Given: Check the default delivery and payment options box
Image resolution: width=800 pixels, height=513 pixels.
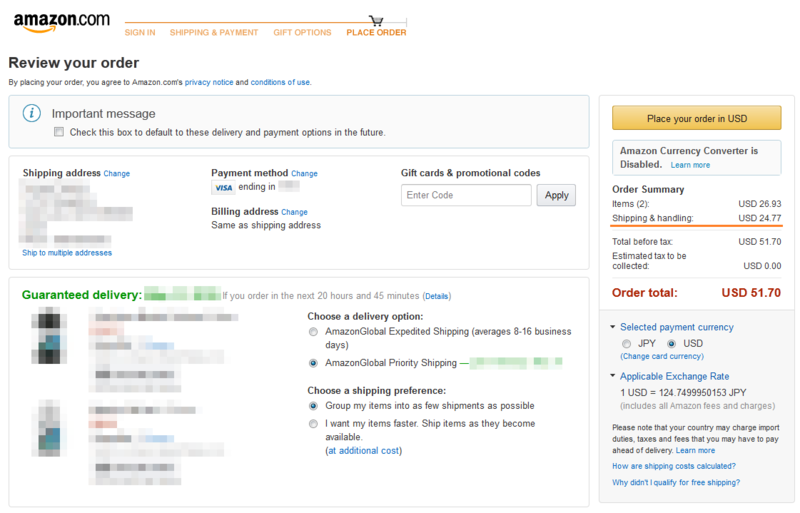Looking at the screenshot, I should [59, 132].
